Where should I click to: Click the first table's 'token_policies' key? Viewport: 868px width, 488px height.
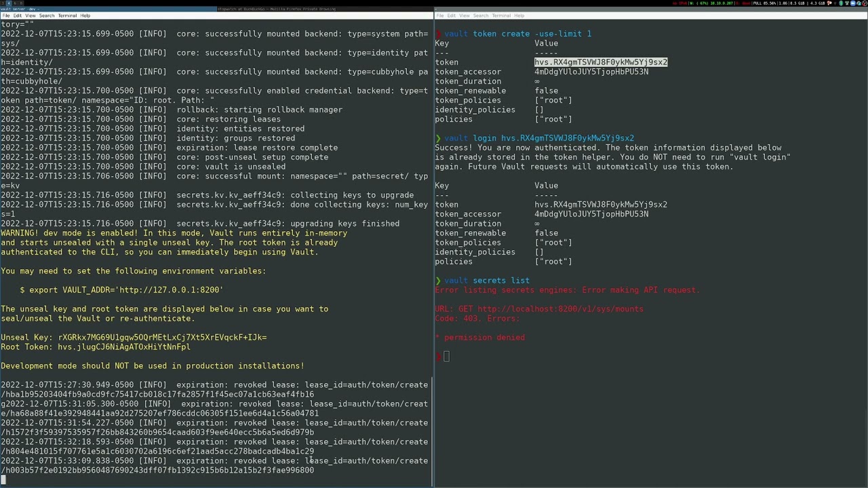point(468,100)
